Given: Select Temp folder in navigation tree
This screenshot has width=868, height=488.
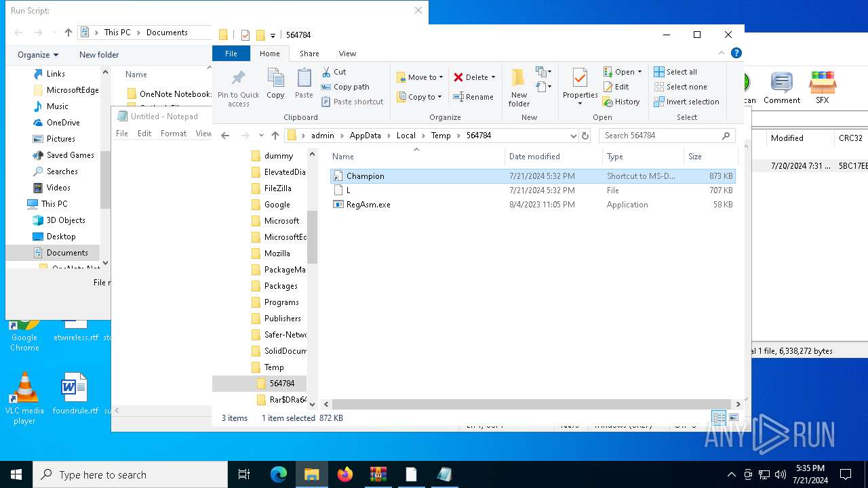Looking at the screenshot, I should tap(274, 367).
